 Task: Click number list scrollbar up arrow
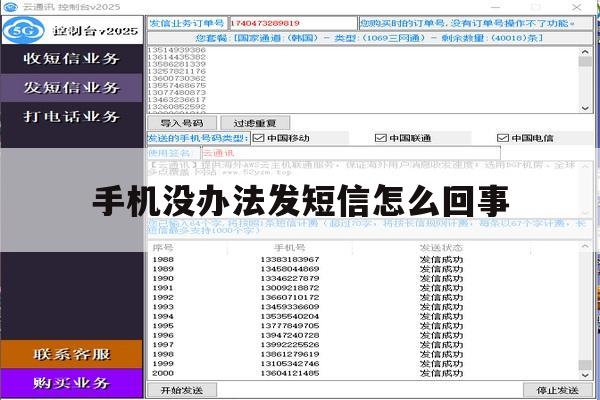coord(585,51)
